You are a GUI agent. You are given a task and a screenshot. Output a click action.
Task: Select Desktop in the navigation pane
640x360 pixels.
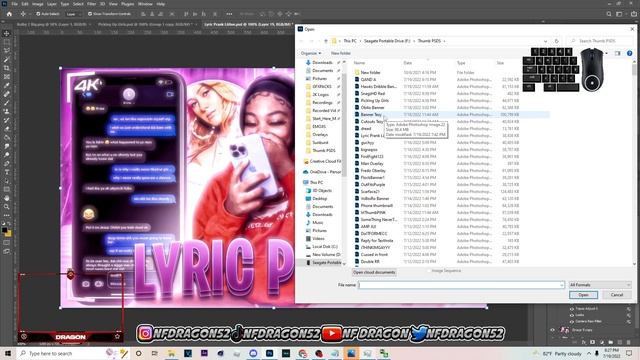coord(320,198)
